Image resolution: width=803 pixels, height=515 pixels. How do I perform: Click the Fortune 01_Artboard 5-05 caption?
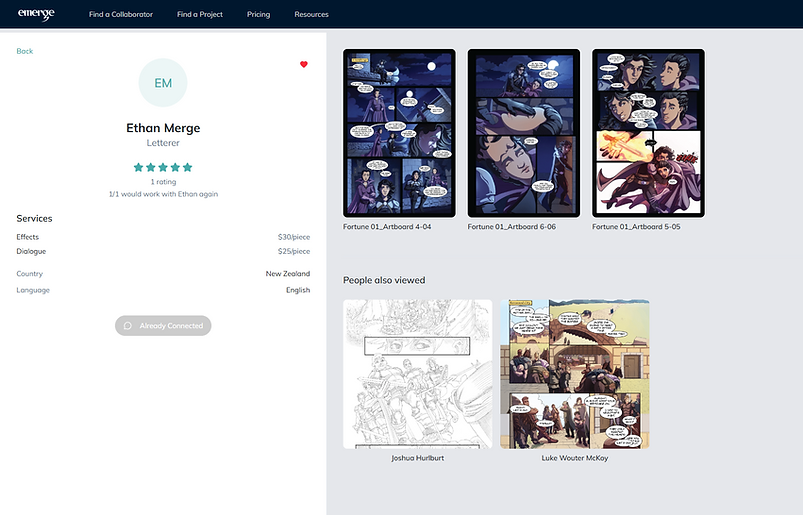(636, 227)
